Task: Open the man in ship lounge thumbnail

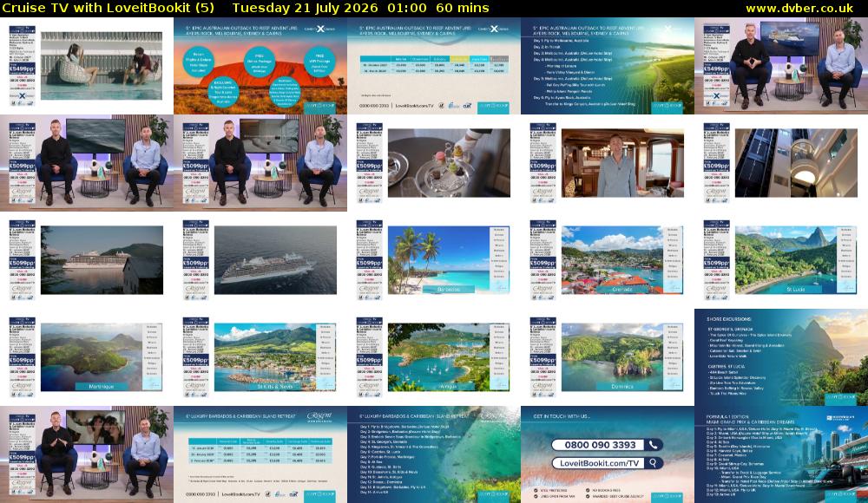Action: click(608, 163)
